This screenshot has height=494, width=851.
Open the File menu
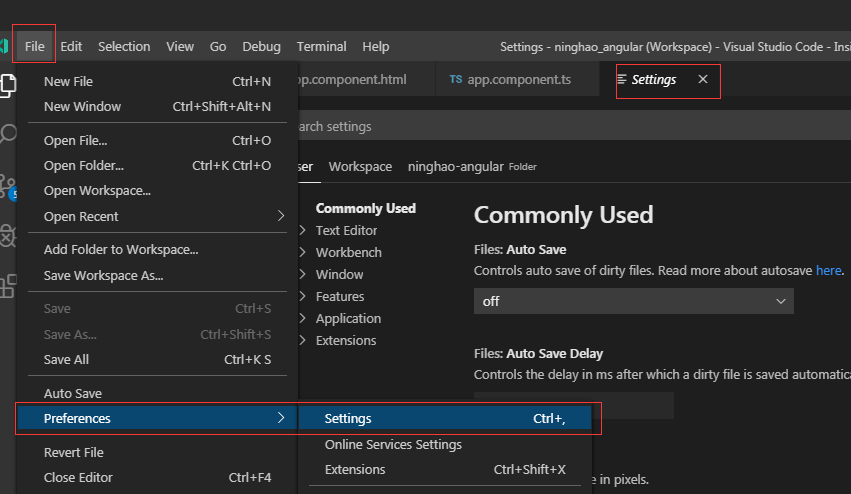coord(34,47)
